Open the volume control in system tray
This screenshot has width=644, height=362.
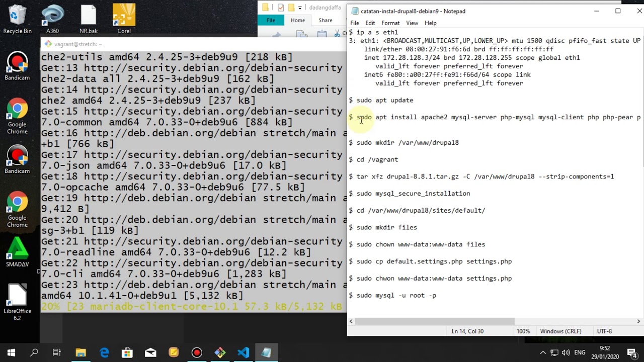click(x=566, y=353)
